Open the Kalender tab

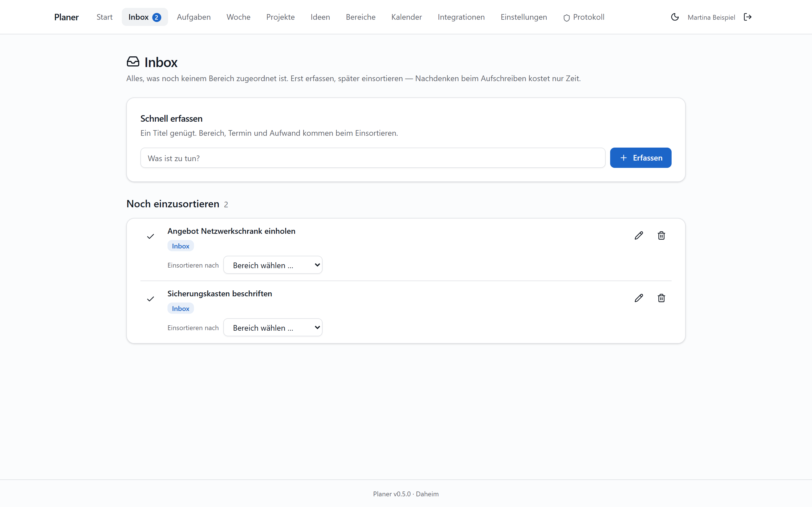[406, 17]
